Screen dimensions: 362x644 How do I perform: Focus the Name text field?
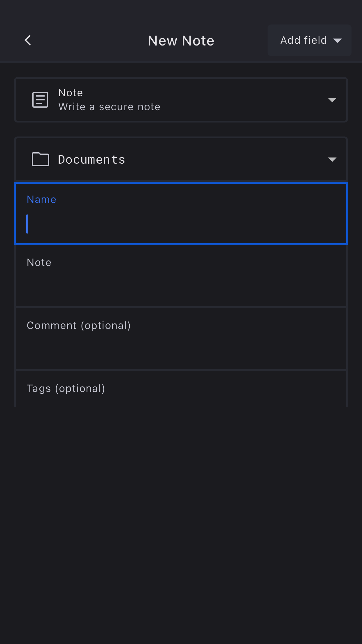click(x=181, y=224)
